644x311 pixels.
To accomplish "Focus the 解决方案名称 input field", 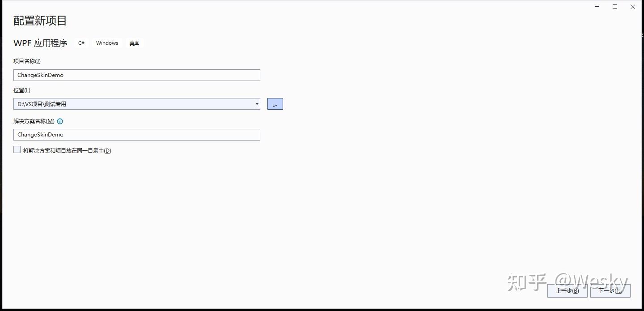I will click(x=137, y=135).
